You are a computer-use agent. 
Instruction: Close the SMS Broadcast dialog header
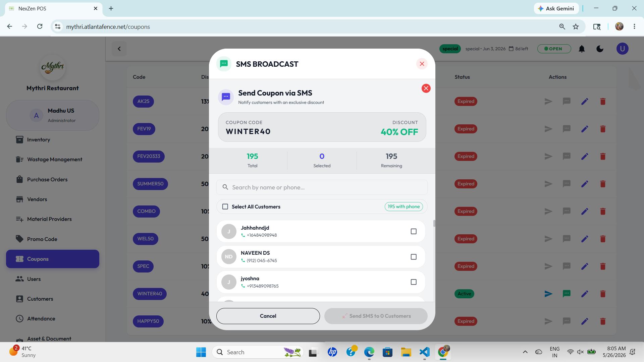(x=422, y=64)
